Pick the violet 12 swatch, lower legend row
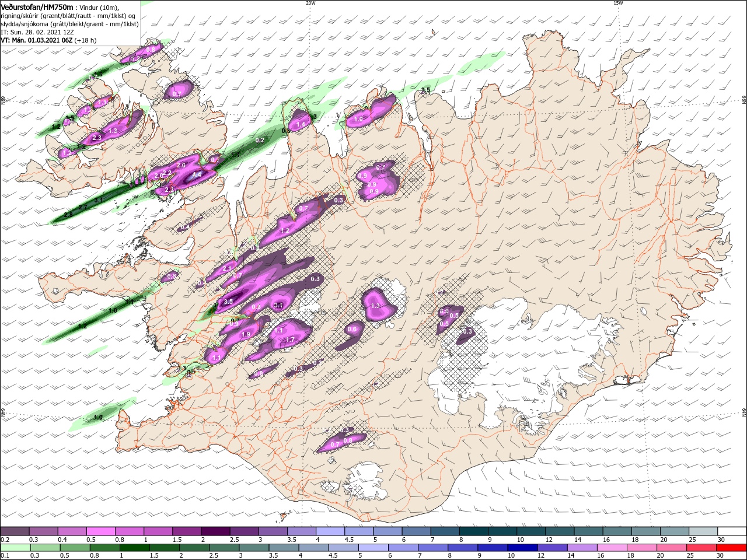This screenshot has width=747, height=560. coord(553,548)
